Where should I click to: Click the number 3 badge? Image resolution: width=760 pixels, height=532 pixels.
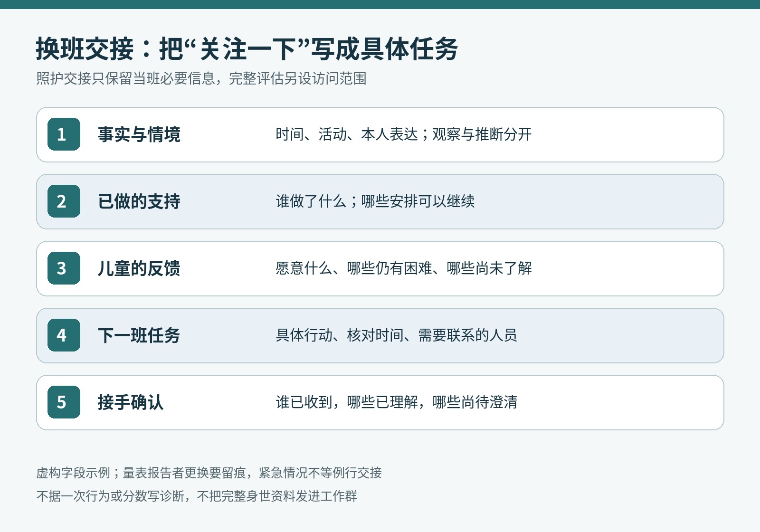tap(64, 268)
